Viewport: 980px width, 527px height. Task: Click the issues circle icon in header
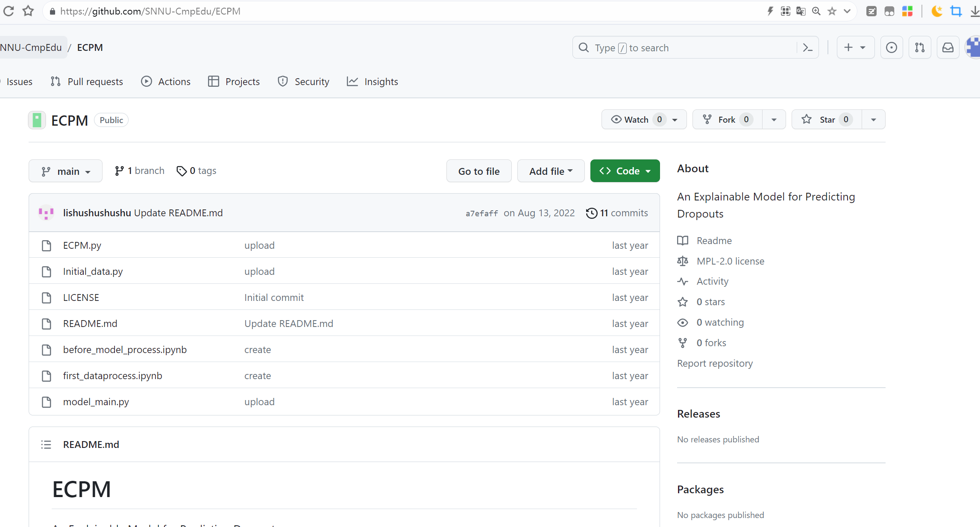[x=891, y=47]
